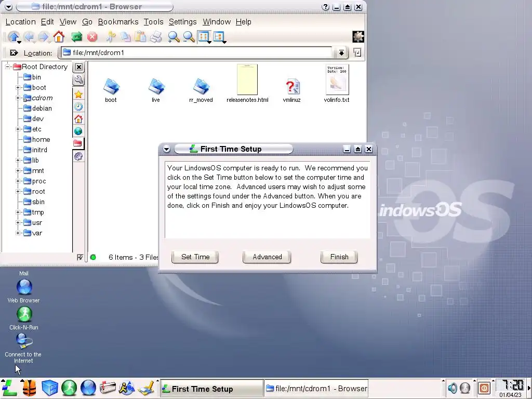Click the taskbar clock showing 7:20
This screenshot has width=532, height=399.
click(x=511, y=388)
